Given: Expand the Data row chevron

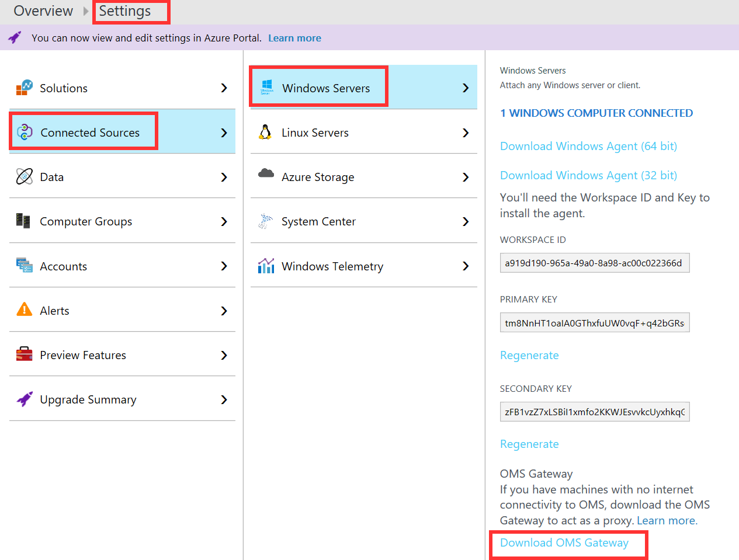Looking at the screenshot, I should (x=224, y=177).
